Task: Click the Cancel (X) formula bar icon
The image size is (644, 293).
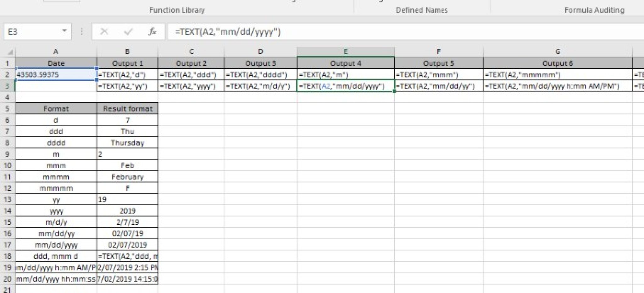Action: (104, 32)
